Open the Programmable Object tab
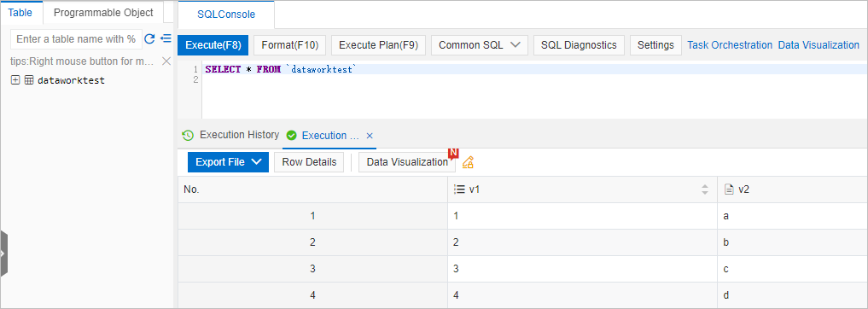868x309 pixels. click(103, 13)
